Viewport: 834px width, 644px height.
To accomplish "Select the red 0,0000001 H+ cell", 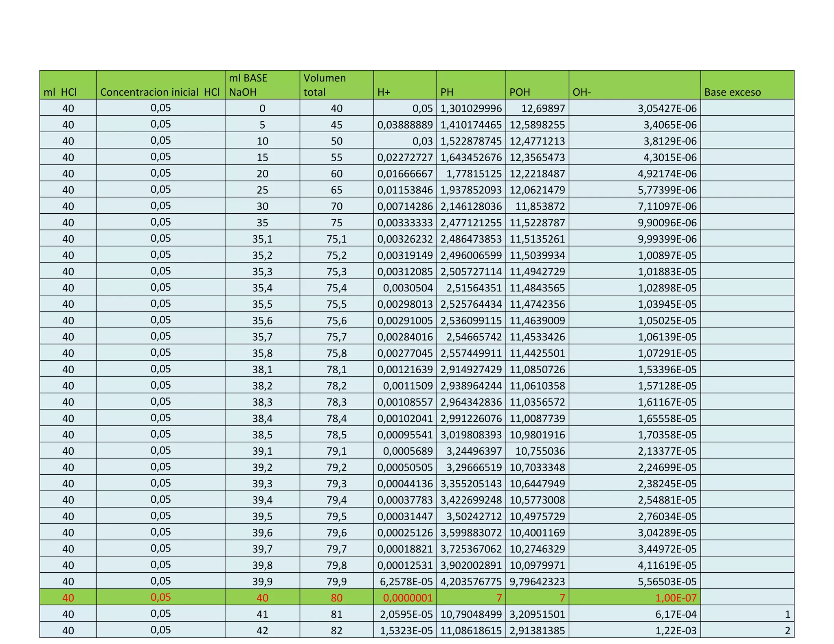I will coord(405,598).
